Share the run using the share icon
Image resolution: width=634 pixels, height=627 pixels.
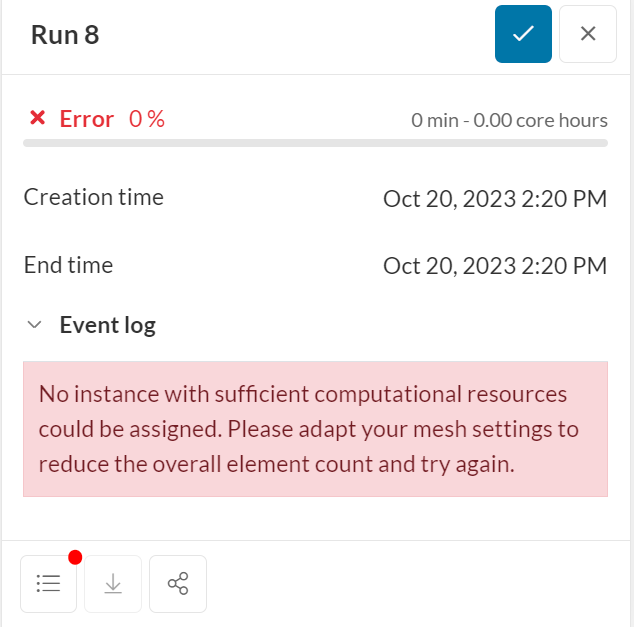(x=178, y=583)
